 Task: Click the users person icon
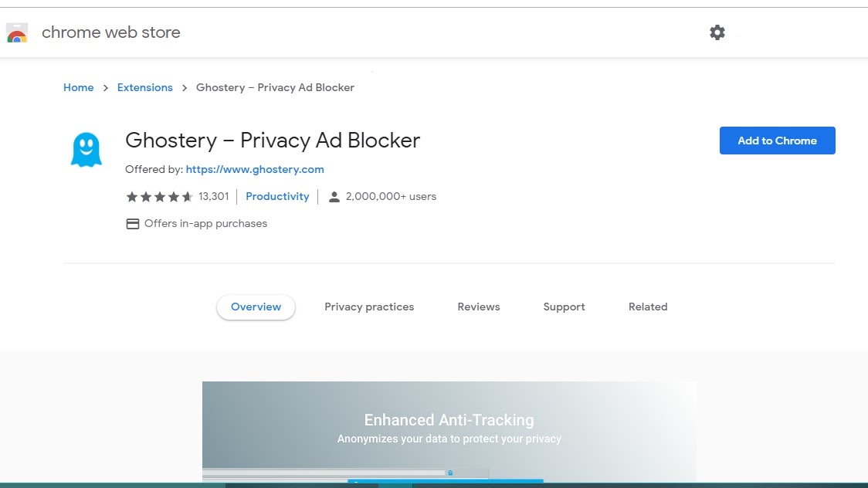(x=334, y=196)
